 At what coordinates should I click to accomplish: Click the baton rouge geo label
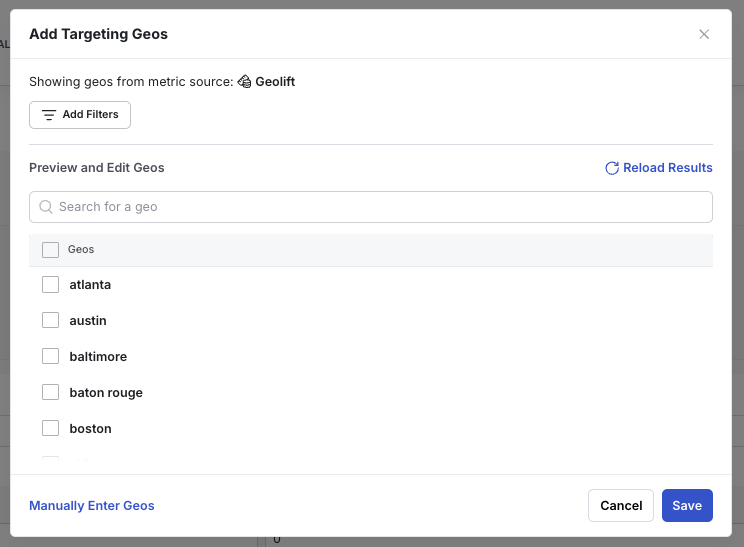click(106, 393)
